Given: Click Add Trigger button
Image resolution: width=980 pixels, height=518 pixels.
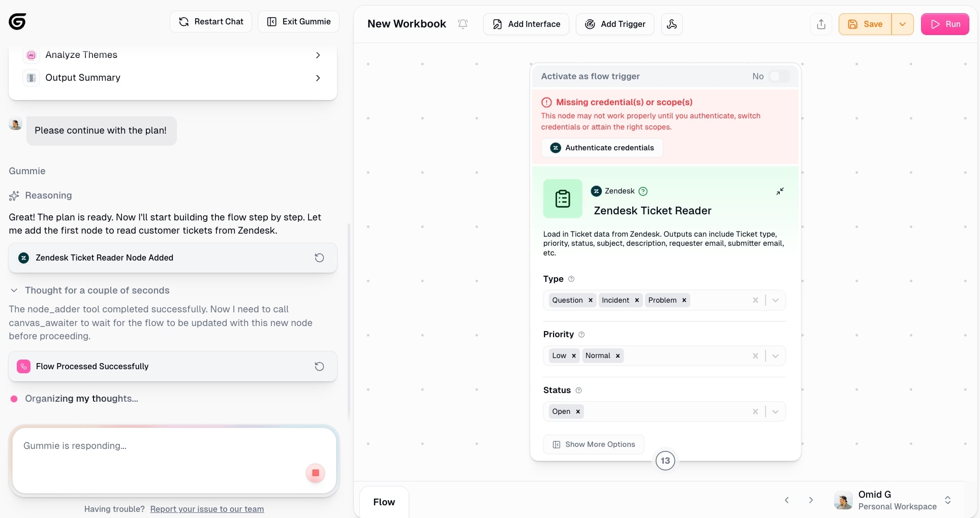Looking at the screenshot, I should 615,24.
